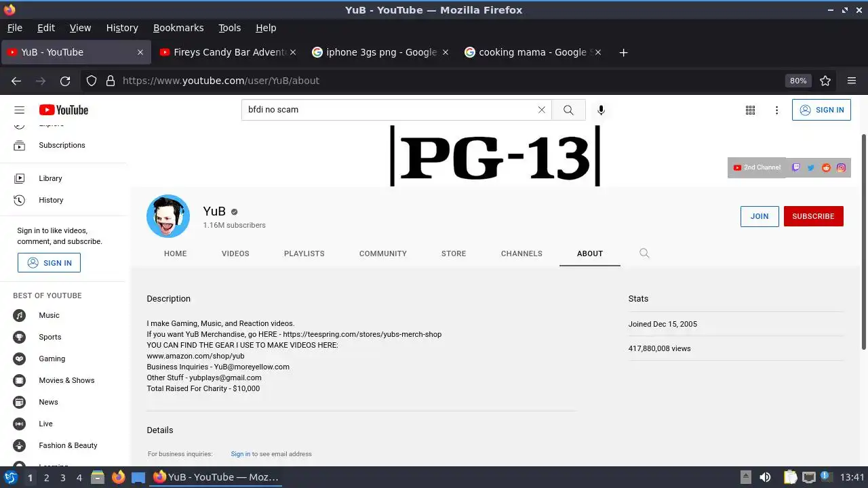Viewport: 868px width, 488px height.
Task: Open Movies & Shows category
Action: click(x=63, y=380)
